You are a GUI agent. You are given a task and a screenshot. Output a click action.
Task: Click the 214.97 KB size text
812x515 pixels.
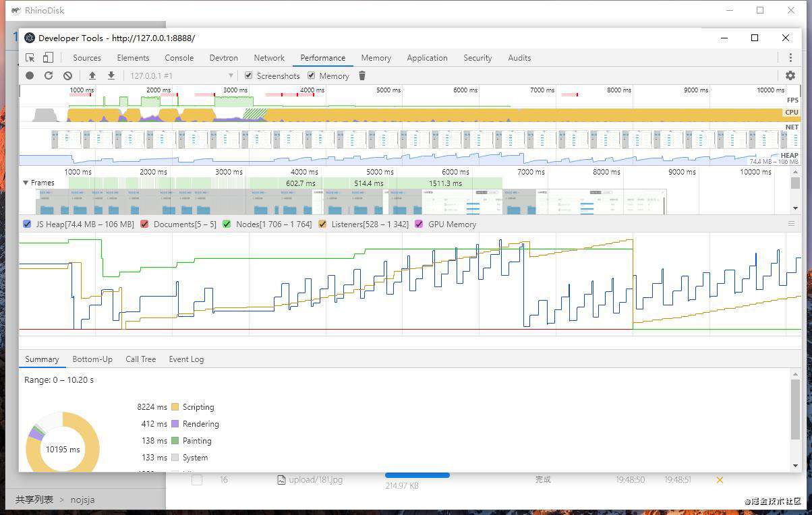coord(402,486)
